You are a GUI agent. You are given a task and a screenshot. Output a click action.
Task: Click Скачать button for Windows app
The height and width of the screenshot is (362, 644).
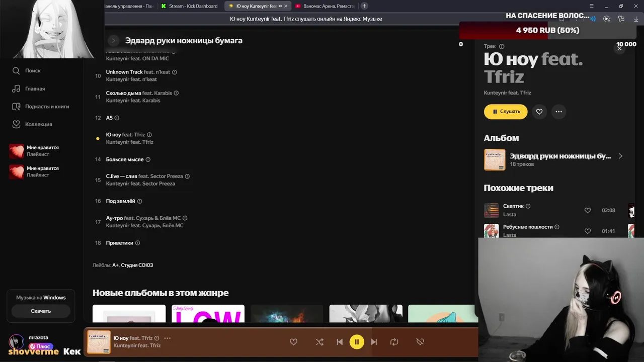(x=41, y=311)
